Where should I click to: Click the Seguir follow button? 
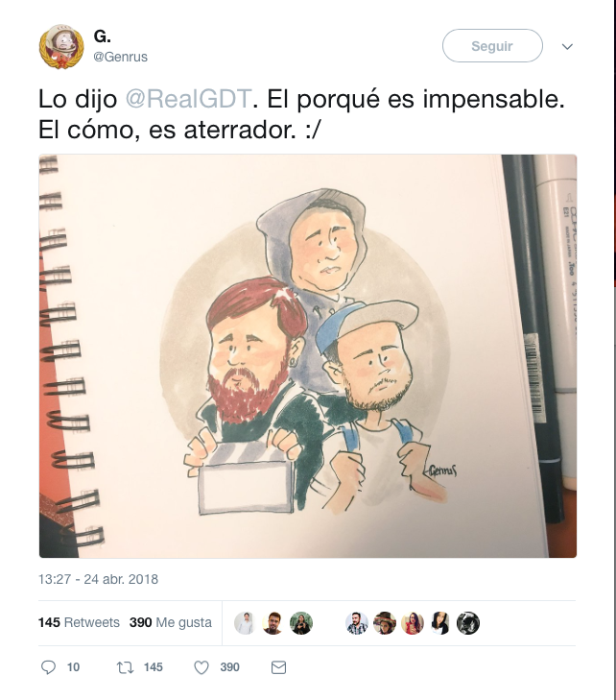pos(492,45)
